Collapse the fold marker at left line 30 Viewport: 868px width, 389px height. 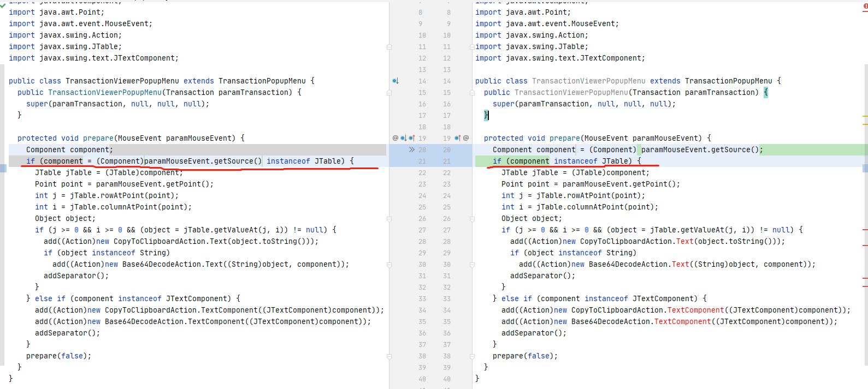(389, 265)
